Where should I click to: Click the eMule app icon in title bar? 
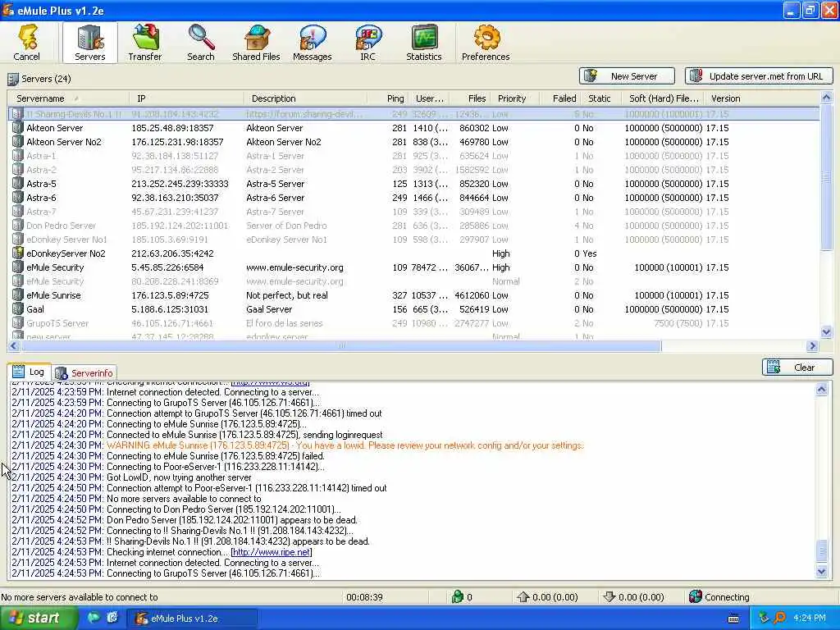click(8, 10)
